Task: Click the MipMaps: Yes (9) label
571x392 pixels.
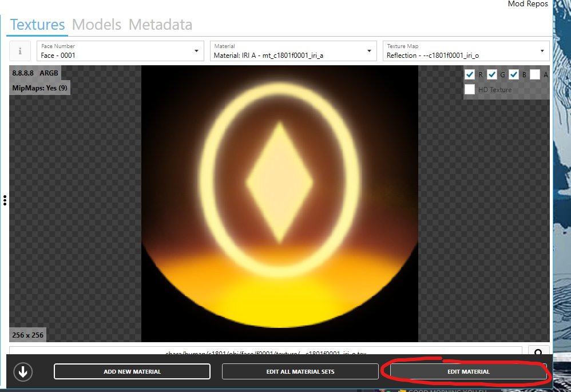Action: click(x=39, y=88)
